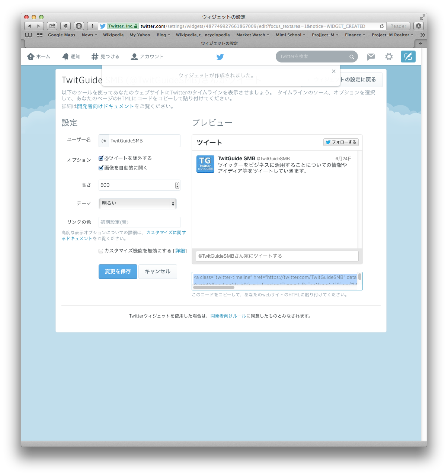This screenshot has width=448, height=476.
Task: Save changes with 変更を保存 button
Action: coord(118,271)
